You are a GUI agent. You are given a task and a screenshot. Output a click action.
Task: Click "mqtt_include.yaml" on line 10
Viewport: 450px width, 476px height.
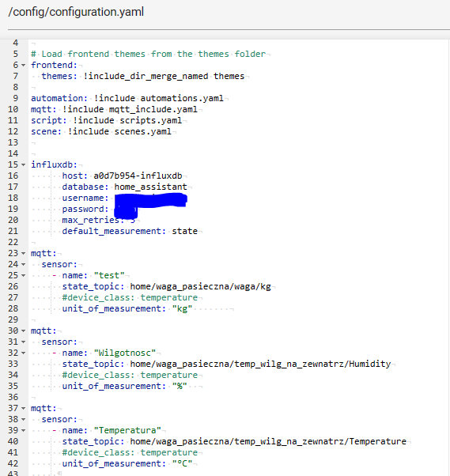(x=153, y=109)
